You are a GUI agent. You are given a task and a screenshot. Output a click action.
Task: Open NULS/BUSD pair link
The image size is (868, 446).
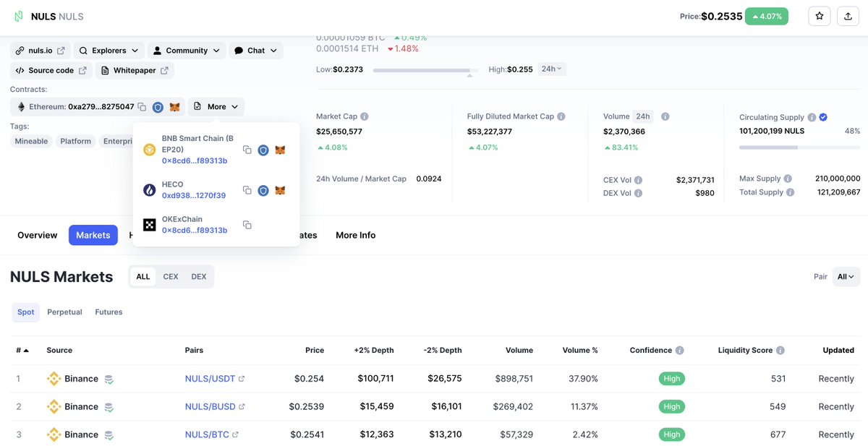point(215,407)
